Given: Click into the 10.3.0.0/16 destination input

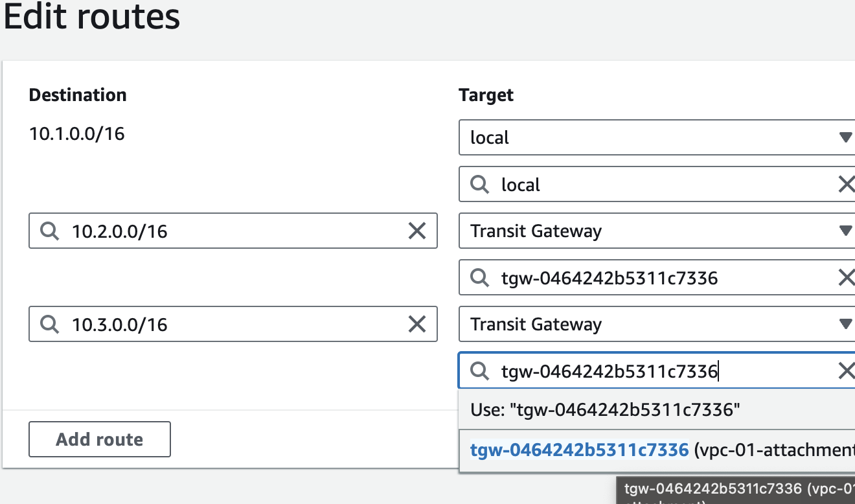Looking at the screenshot, I should click(233, 325).
